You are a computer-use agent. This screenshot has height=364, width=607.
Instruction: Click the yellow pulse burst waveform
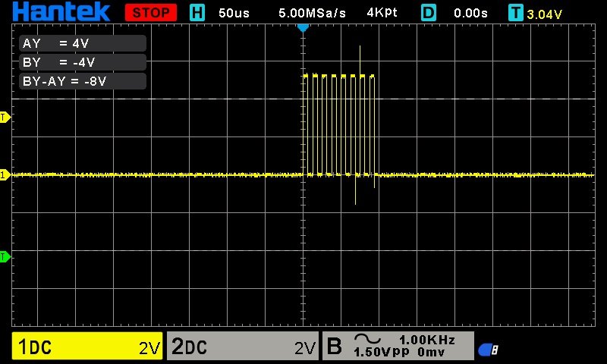pos(338,125)
